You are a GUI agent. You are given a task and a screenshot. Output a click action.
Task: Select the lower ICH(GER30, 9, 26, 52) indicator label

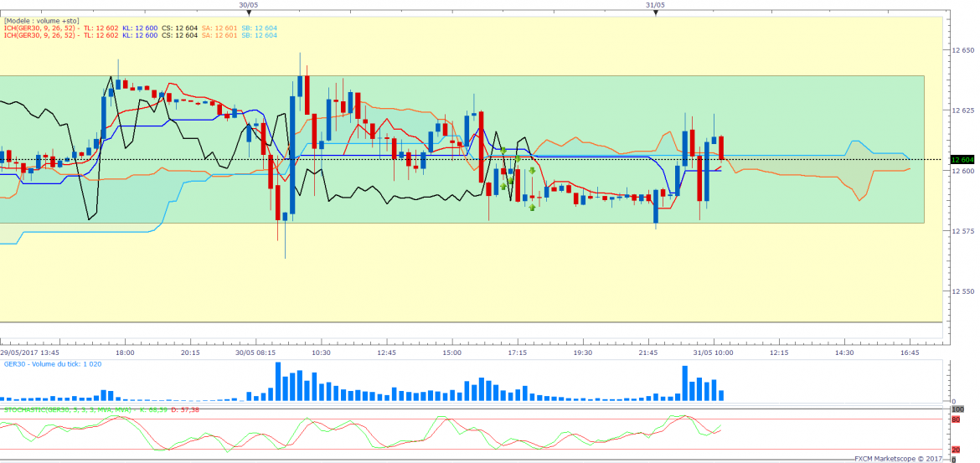pos(41,36)
